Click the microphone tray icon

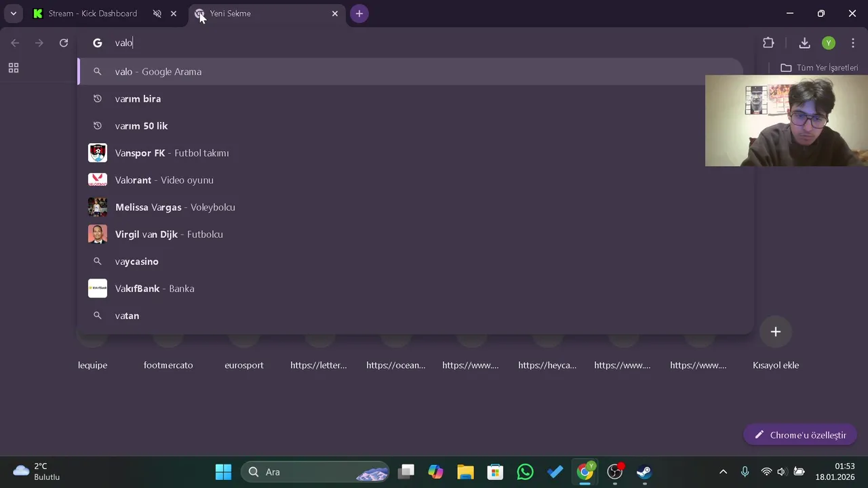pos(745,472)
